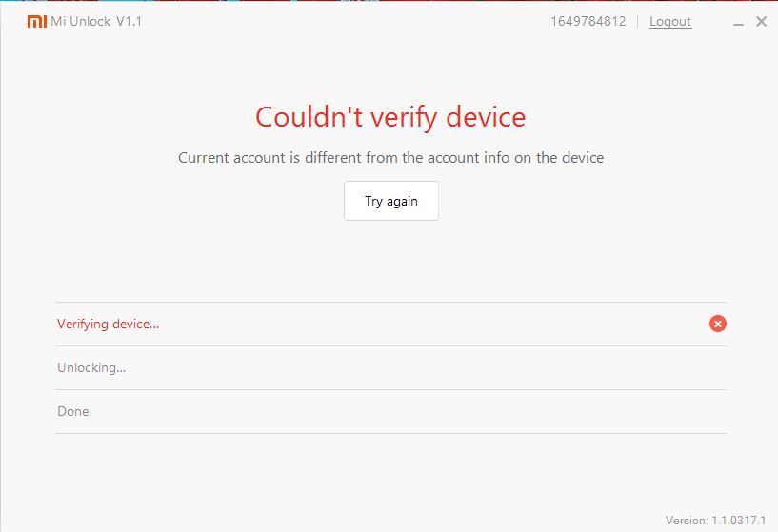Click the account ID 1649784812

[588, 22]
